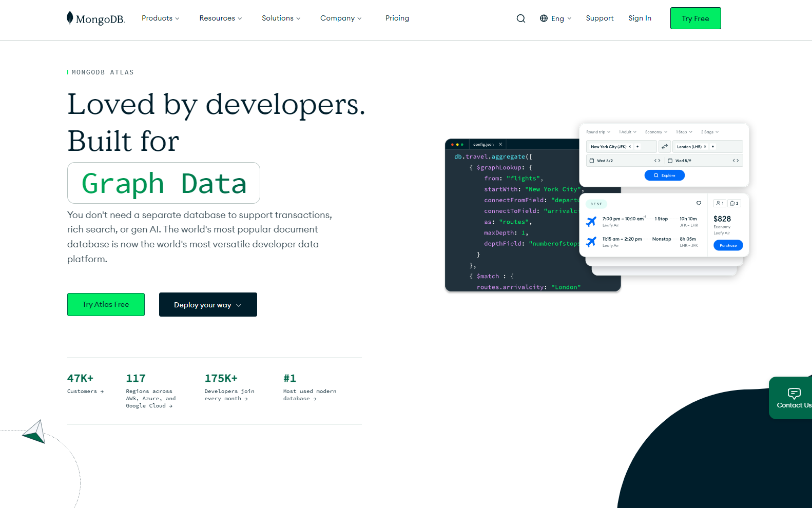Open the 175K+ Developers join link
The height and width of the screenshot is (508, 812).
(229, 387)
